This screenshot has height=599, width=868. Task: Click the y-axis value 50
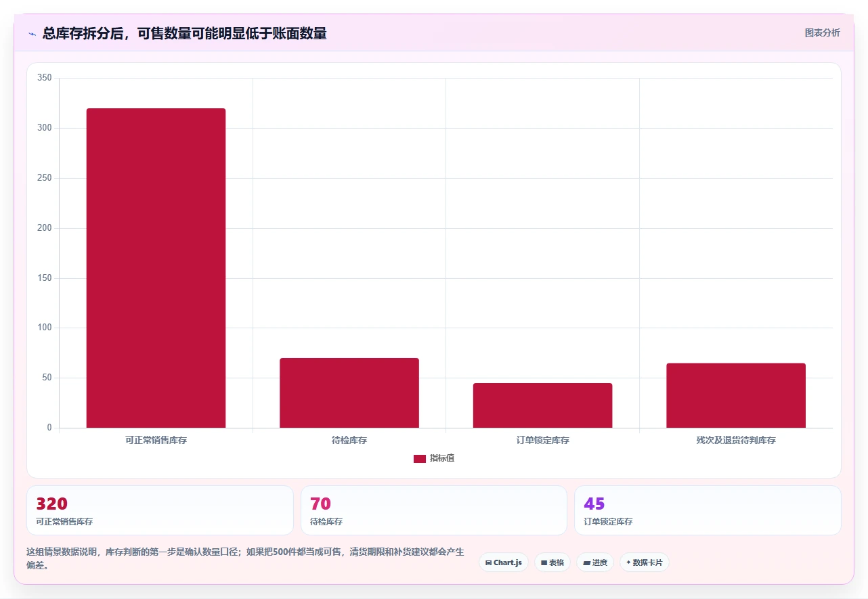click(47, 378)
